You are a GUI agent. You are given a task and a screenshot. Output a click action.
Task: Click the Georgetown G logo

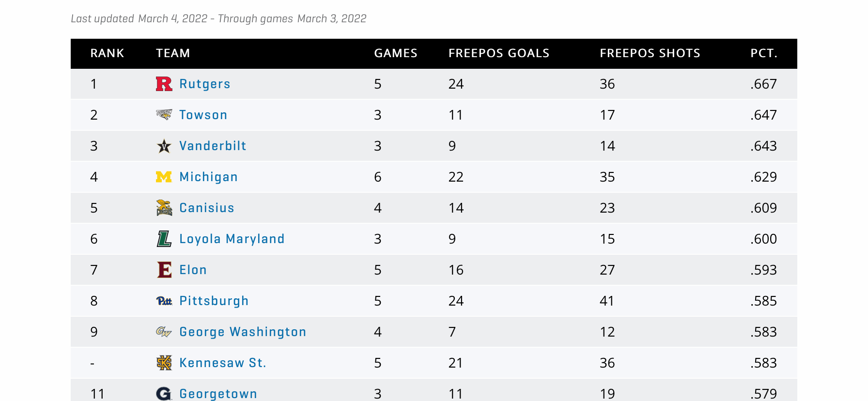[164, 393]
